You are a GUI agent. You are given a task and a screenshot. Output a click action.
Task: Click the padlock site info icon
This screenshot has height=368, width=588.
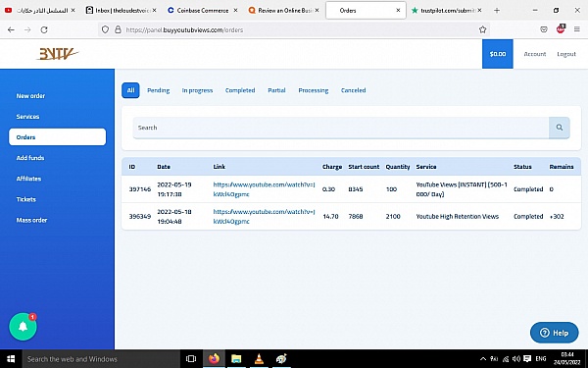(x=118, y=29)
